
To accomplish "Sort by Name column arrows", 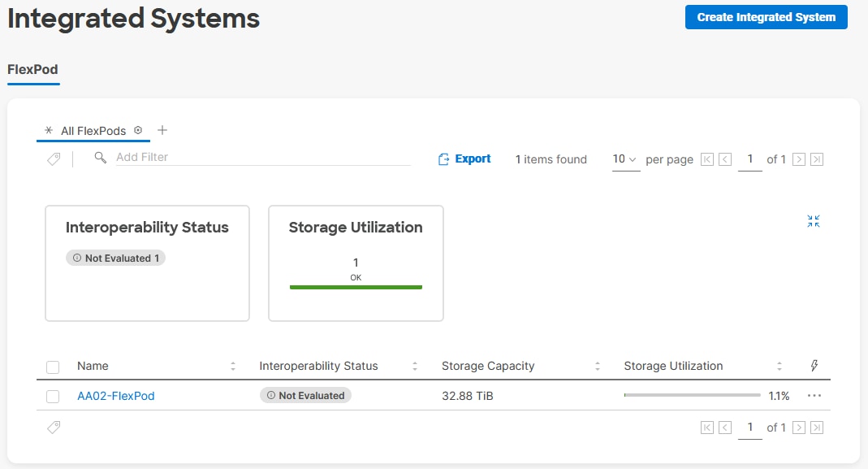I will [x=233, y=366].
